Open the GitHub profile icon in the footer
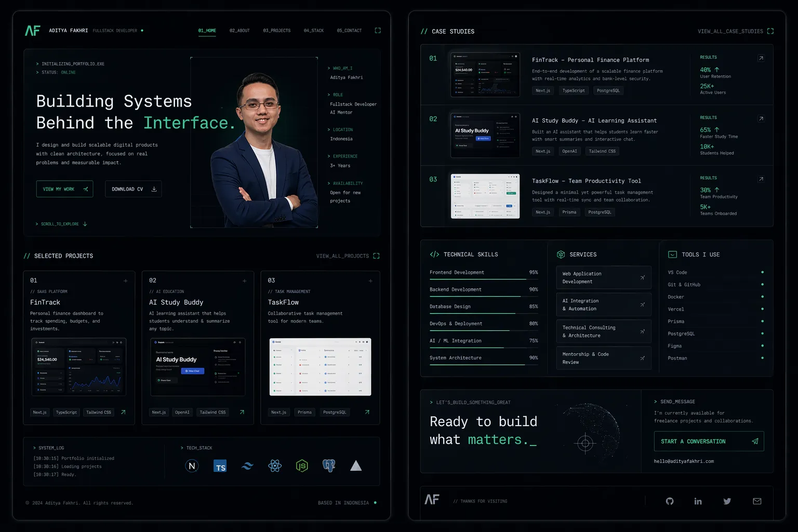 point(669,501)
